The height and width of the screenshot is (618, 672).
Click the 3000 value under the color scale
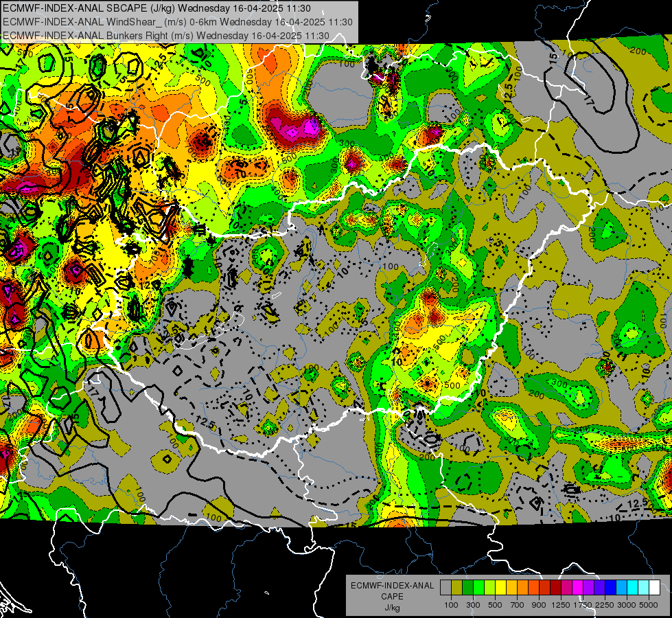[x=627, y=605]
